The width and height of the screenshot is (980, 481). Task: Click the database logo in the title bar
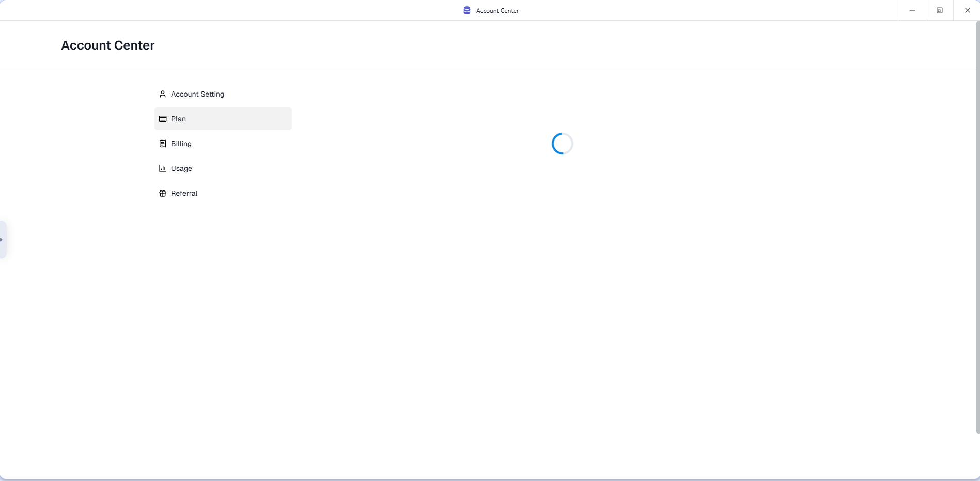point(466,10)
